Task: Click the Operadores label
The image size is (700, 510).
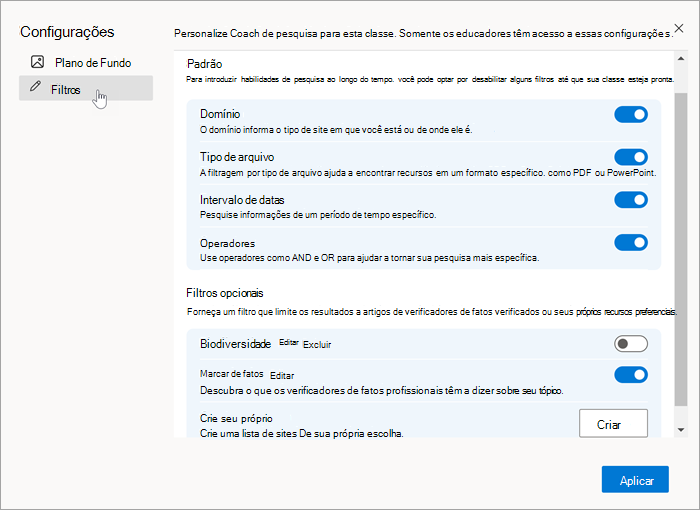Action: pos(227,243)
